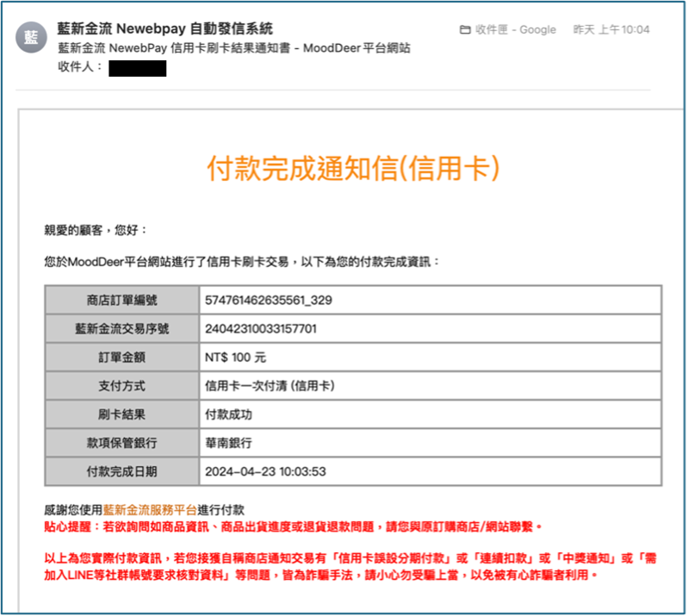Click the 付款成功 result cell
Viewport: 689px width, 616px height.
coord(228,414)
